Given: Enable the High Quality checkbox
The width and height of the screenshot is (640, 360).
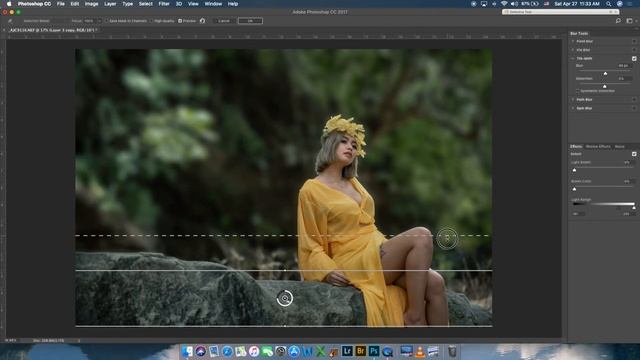Looking at the screenshot, I should [151, 21].
